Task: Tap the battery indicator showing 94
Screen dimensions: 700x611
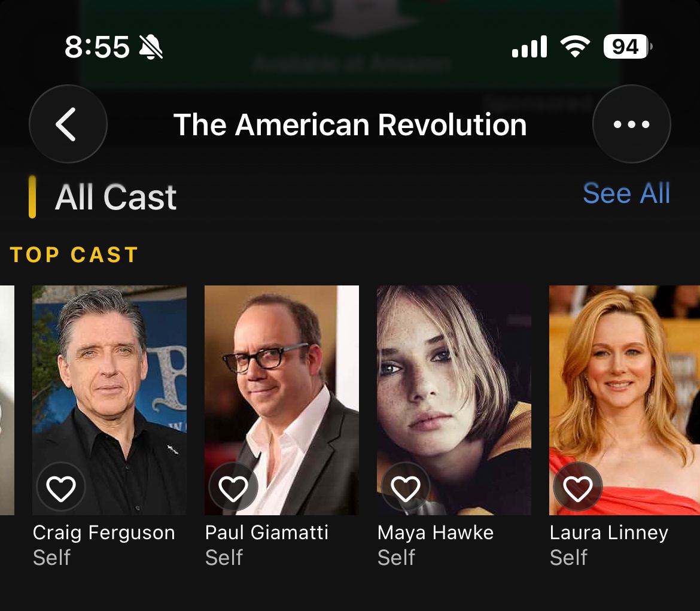Action: point(628,47)
